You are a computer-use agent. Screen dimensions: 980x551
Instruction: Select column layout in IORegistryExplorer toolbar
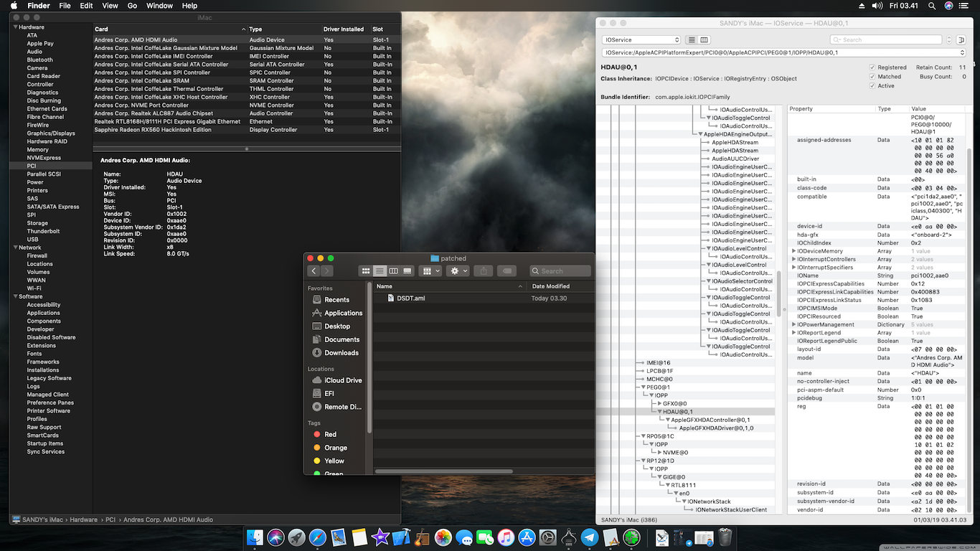coord(705,40)
